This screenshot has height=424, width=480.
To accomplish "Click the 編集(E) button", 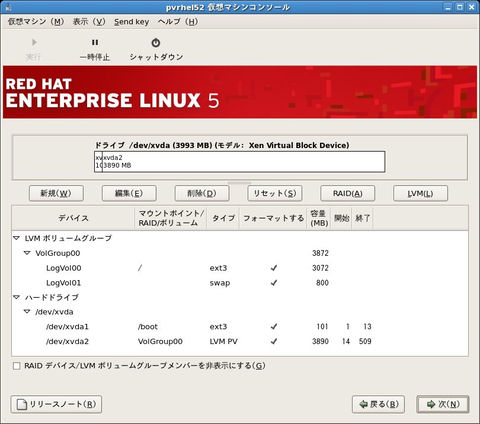I will pyautogui.click(x=129, y=193).
